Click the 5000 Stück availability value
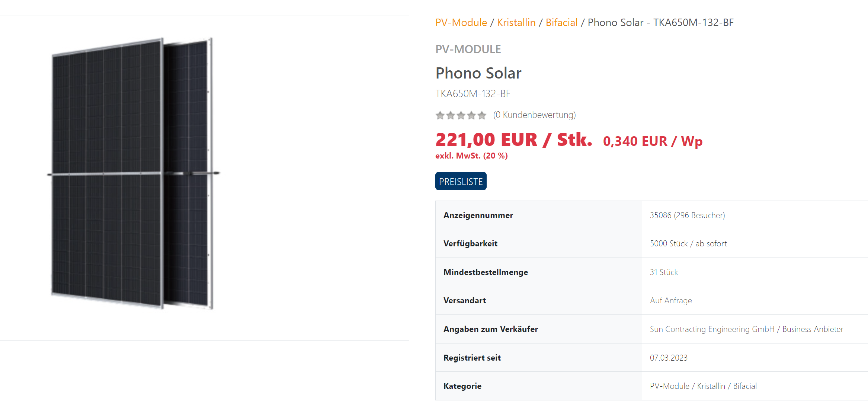The width and height of the screenshot is (868, 406). pos(669,244)
